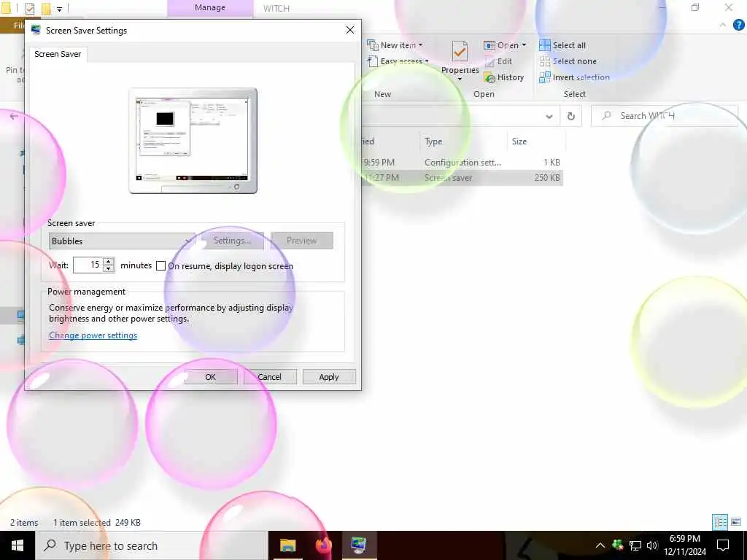Click the 1 KB size cell

(551, 163)
